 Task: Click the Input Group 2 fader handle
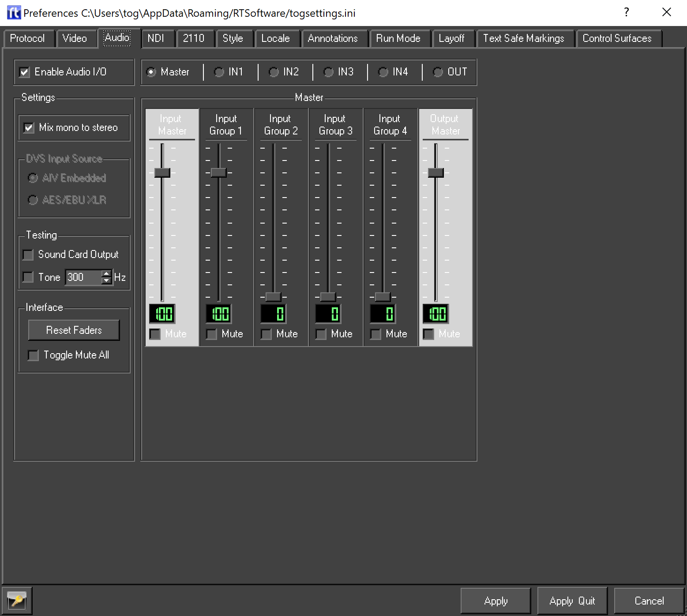click(273, 297)
